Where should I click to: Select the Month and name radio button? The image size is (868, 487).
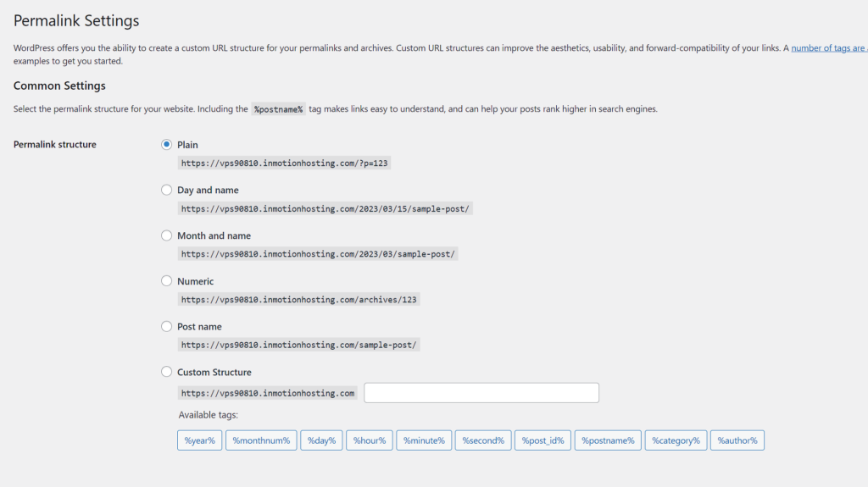166,235
